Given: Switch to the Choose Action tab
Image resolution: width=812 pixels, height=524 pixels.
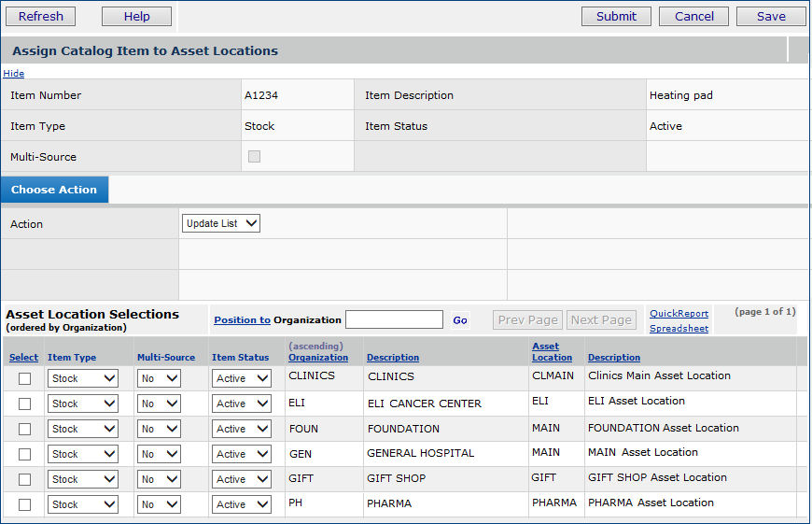Looking at the screenshot, I should [x=54, y=190].
